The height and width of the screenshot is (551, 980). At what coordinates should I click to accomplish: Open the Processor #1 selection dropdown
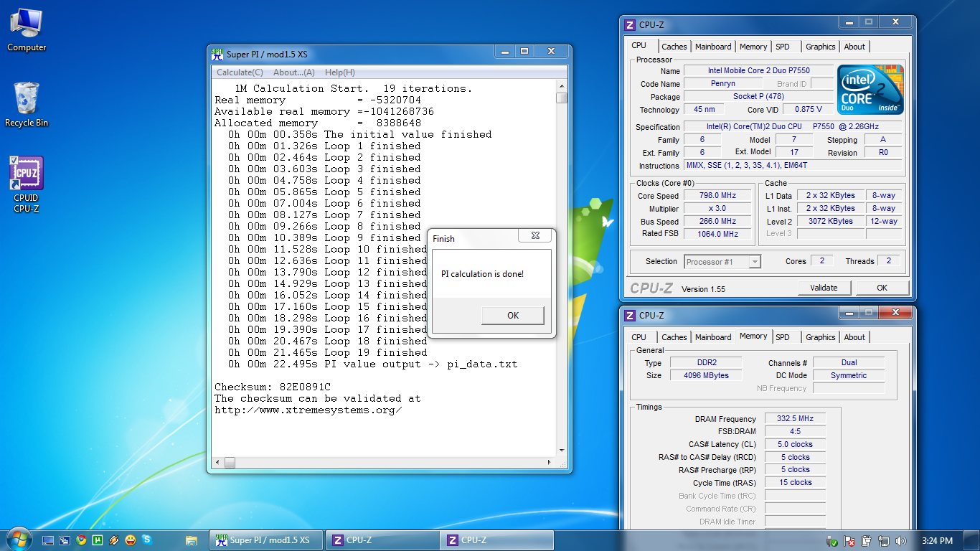click(x=722, y=262)
